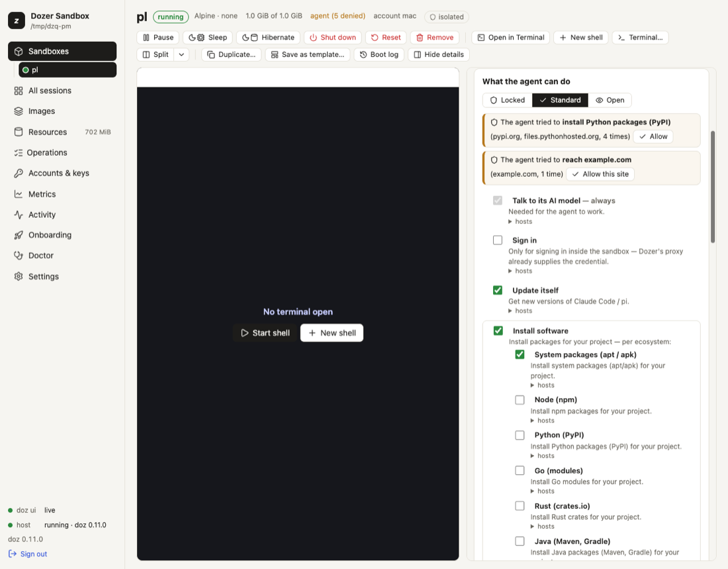
Task: Toggle the Sign in permission checkbox
Action: 498,240
